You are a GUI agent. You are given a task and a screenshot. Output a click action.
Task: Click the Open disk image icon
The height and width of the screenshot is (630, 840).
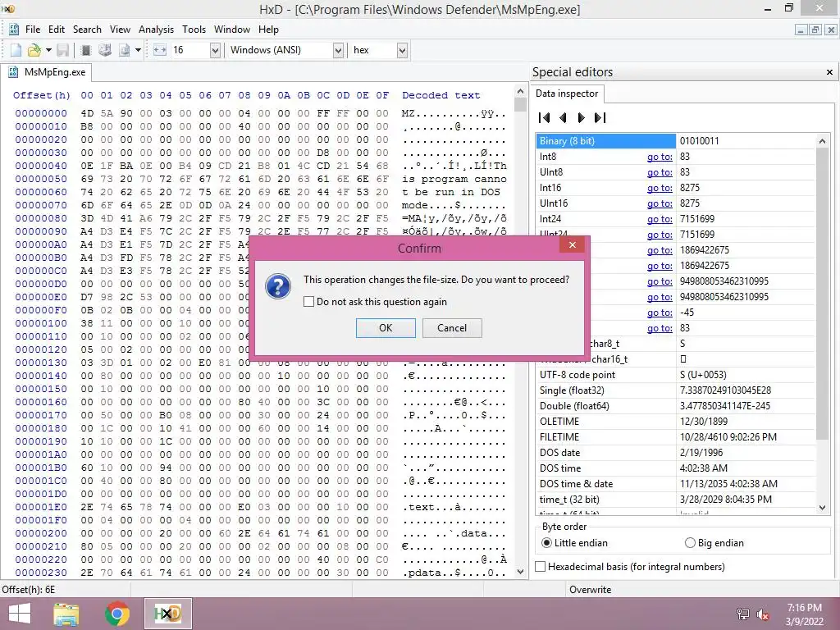pyautogui.click(x=125, y=50)
